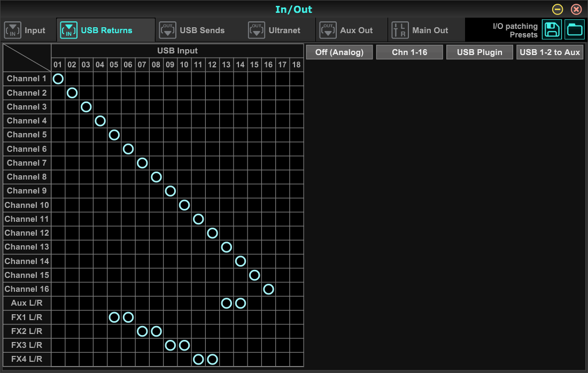This screenshot has height=373, width=588.
Task: Toggle FX1 L/R patch on USB input 06
Action: pos(128,317)
